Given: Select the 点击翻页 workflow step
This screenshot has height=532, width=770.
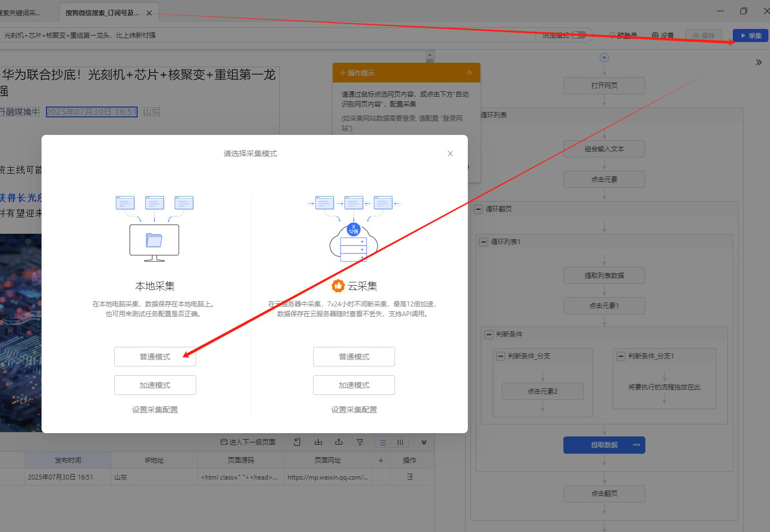Looking at the screenshot, I should tap(604, 494).
